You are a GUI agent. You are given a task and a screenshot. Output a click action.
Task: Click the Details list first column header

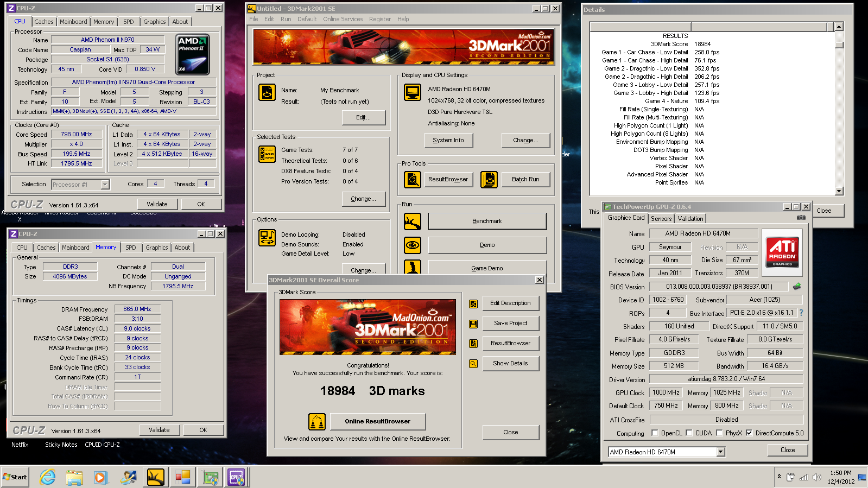click(641, 27)
